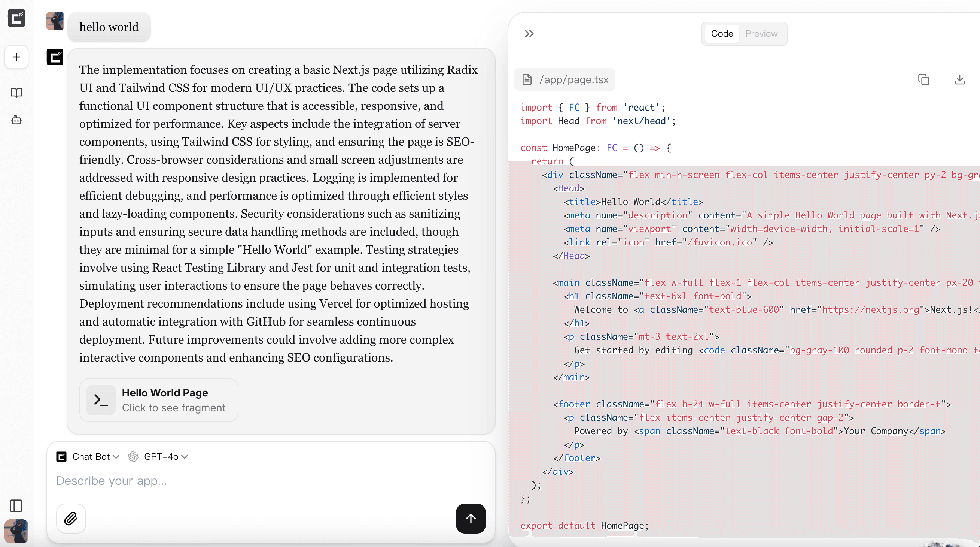Click the copy code icon
This screenshot has width=980, height=547.
(x=924, y=79)
